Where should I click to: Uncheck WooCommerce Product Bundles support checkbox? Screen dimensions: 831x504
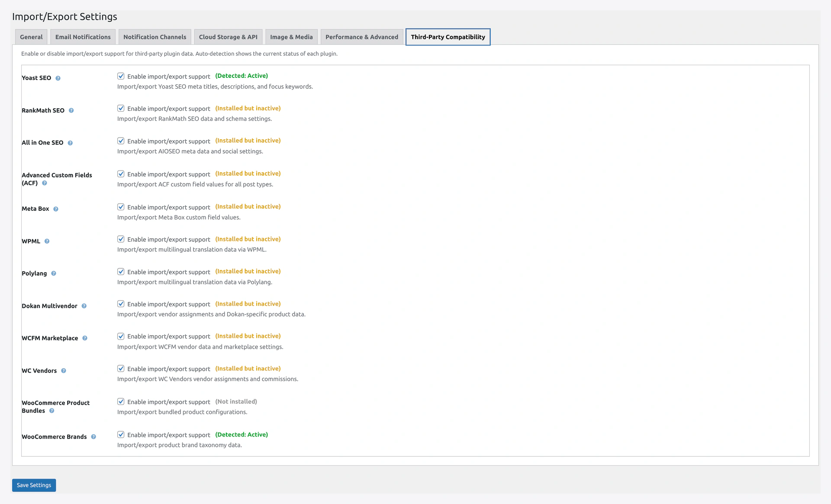121,401
